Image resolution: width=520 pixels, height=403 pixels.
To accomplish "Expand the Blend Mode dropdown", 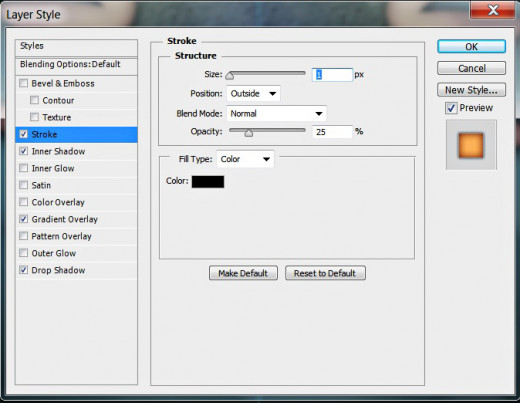I will click(x=276, y=114).
